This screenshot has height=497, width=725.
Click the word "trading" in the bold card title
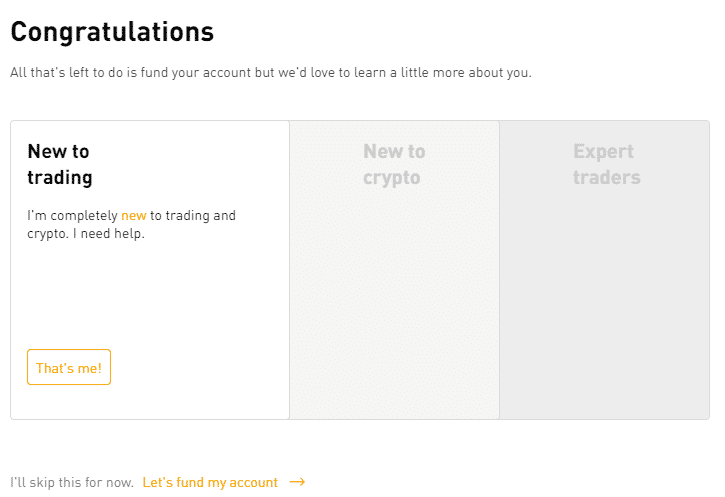[x=59, y=178]
